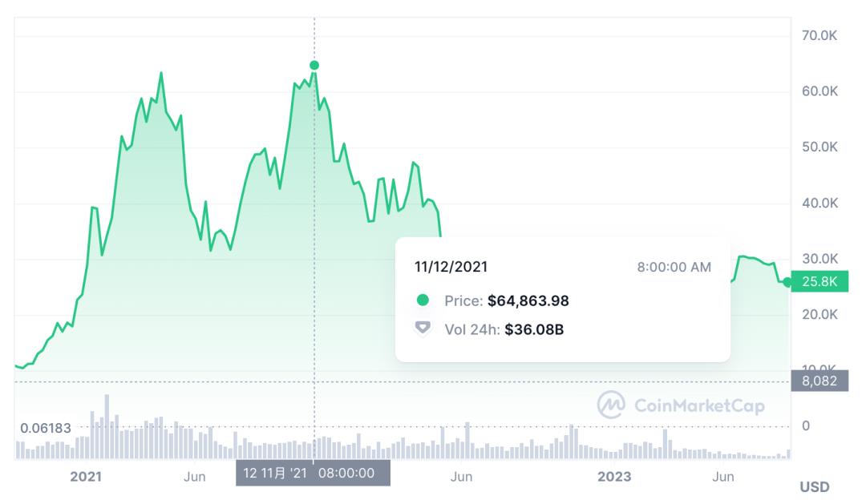
Task: Click the first Jun label after 2021
Action: click(x=194, y=477)
